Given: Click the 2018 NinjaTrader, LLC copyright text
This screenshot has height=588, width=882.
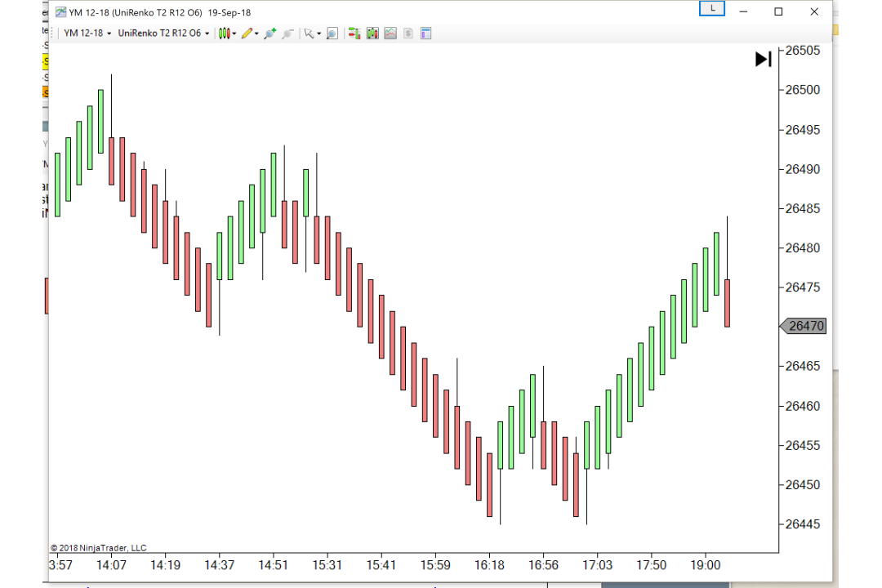Looking at the screenshot, I should point(99,548).
